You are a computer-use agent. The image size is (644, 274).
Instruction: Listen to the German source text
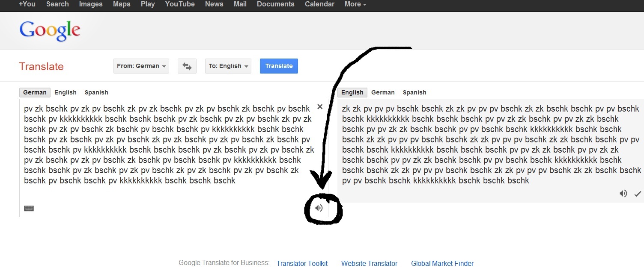319,208
